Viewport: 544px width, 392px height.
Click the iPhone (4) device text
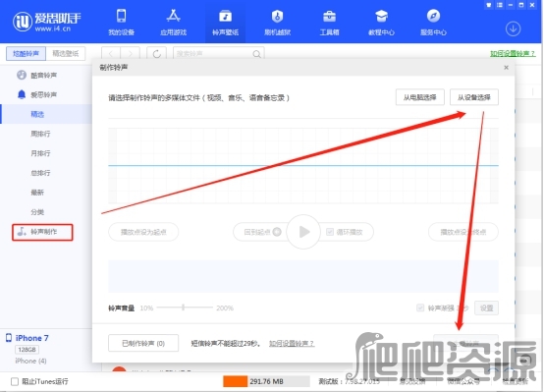tap(30, 361)
